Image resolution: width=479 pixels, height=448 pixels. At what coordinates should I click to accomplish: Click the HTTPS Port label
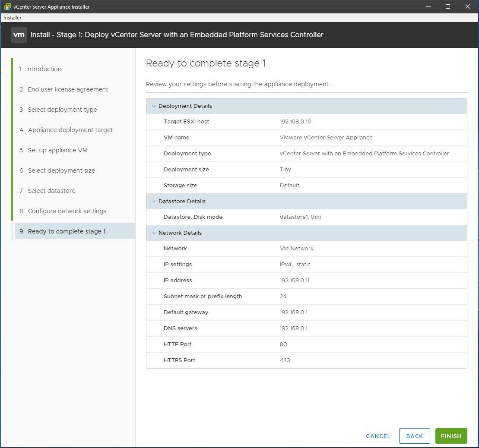pyautogui.click(x=179, y=360)
